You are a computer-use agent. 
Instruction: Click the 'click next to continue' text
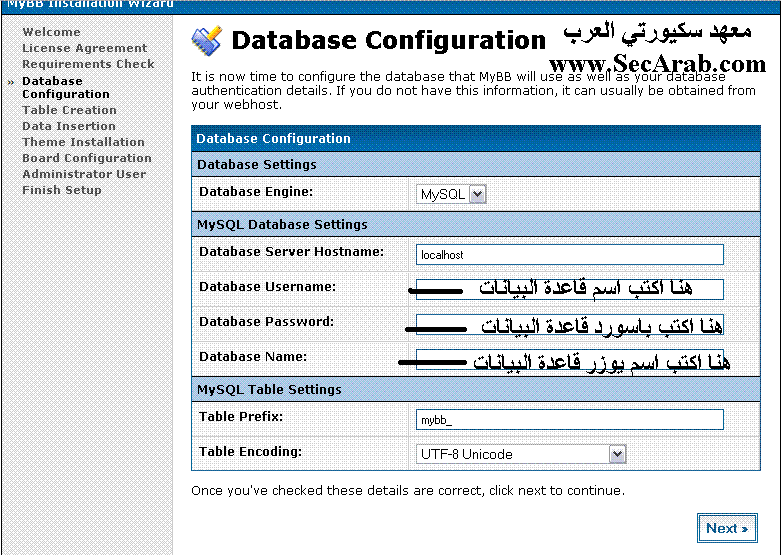click(556, 491)
